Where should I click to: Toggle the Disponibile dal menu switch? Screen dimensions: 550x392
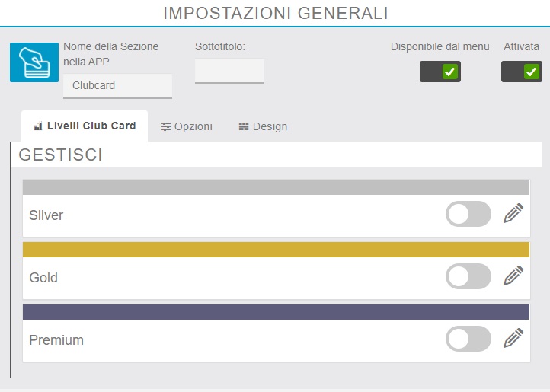pos(440,72)
